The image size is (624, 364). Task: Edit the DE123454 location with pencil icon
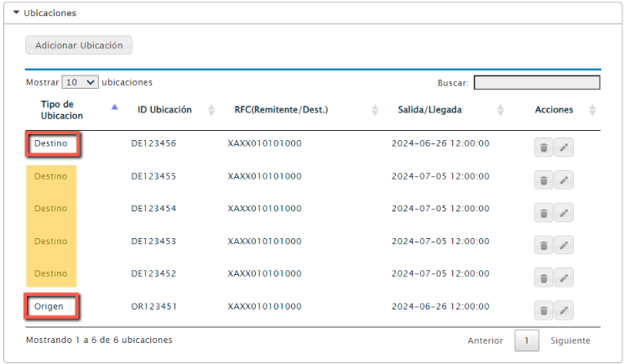pyautogui.click(x=564, y=213)
